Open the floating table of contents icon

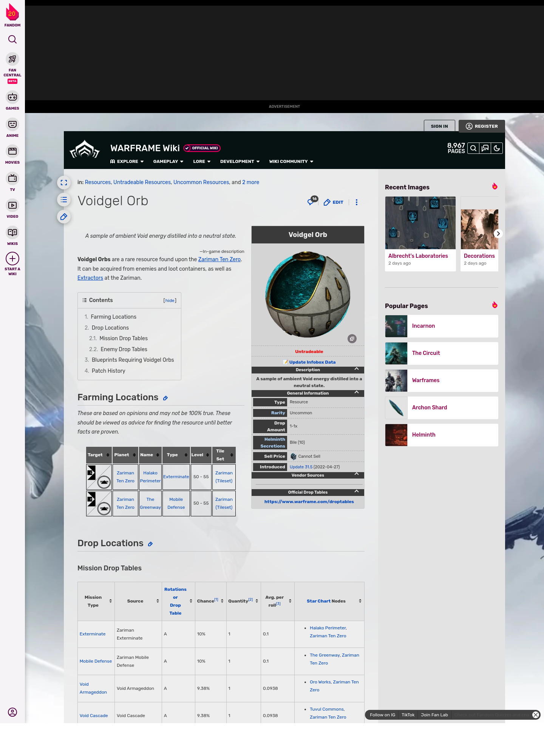64,200
